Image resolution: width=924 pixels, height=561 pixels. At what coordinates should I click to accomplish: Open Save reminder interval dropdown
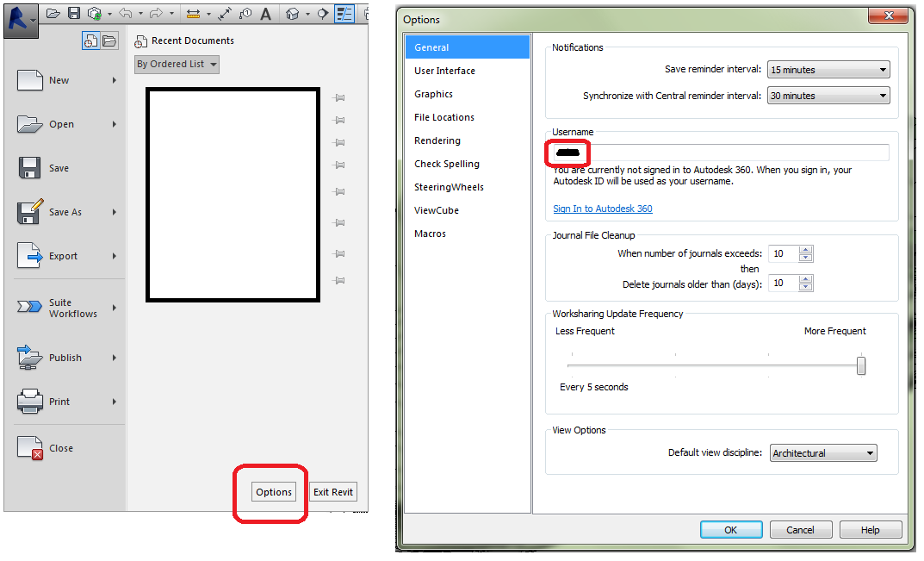828,70
